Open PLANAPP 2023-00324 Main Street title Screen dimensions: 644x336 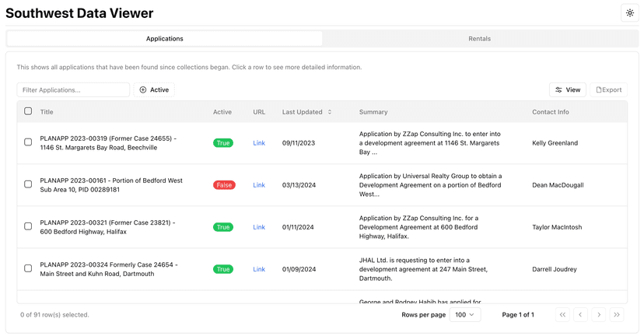[108, 269]
